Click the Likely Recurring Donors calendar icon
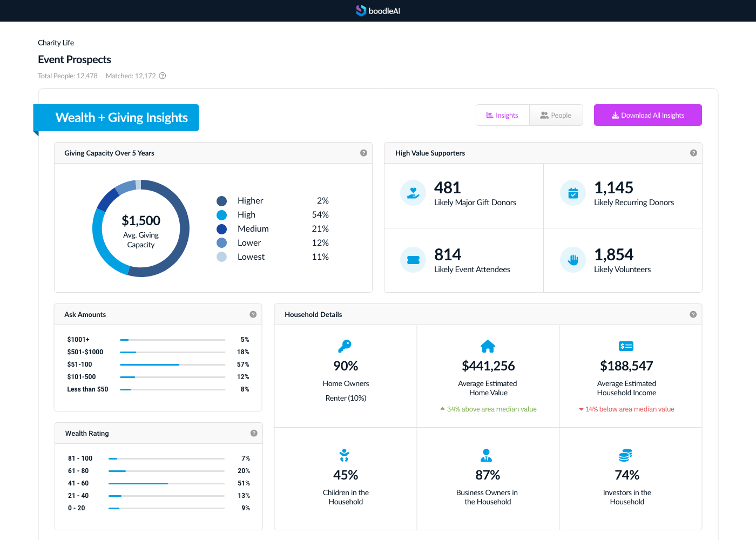Screen dimensions: 756x540 (573, 193)
